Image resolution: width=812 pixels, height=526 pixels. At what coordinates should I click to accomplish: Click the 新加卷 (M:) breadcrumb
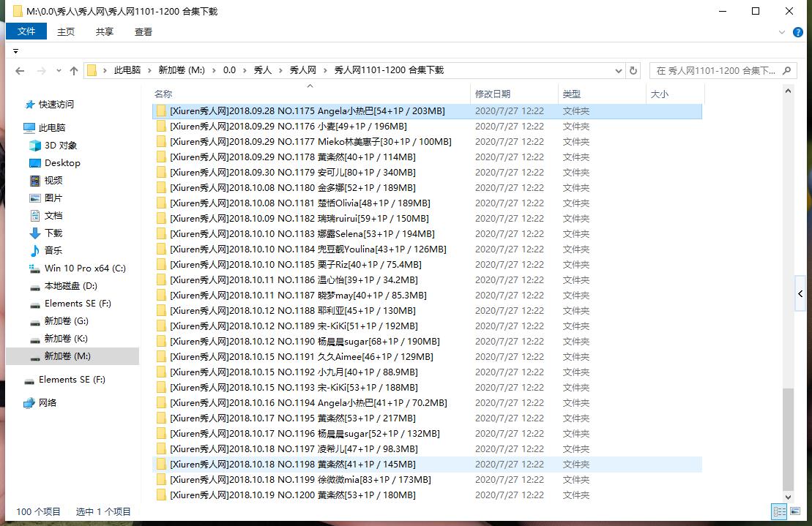[182, 70]
